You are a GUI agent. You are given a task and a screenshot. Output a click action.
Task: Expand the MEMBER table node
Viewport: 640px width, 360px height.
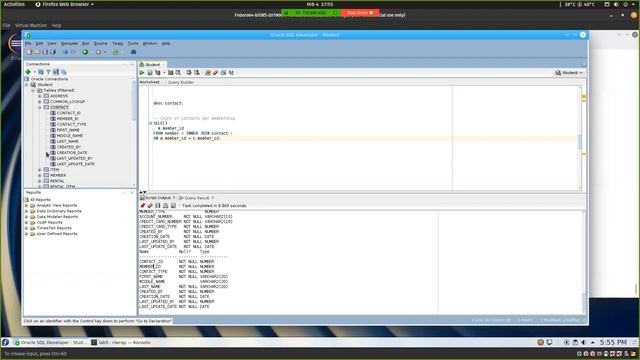click(x=40, y=175)
